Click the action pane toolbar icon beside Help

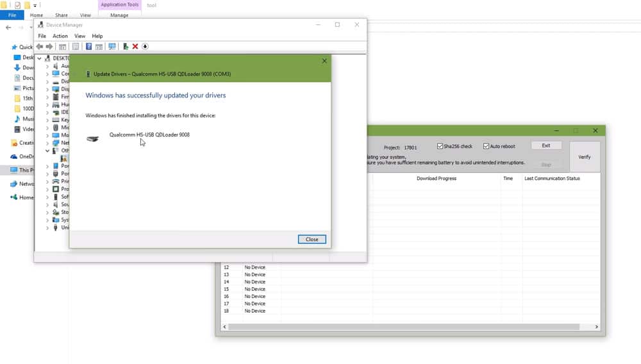click(x=99, y=47)
